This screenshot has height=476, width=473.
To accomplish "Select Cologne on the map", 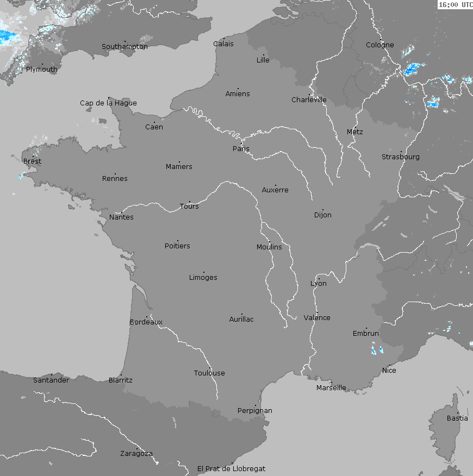I will click(x=379, y=45).
